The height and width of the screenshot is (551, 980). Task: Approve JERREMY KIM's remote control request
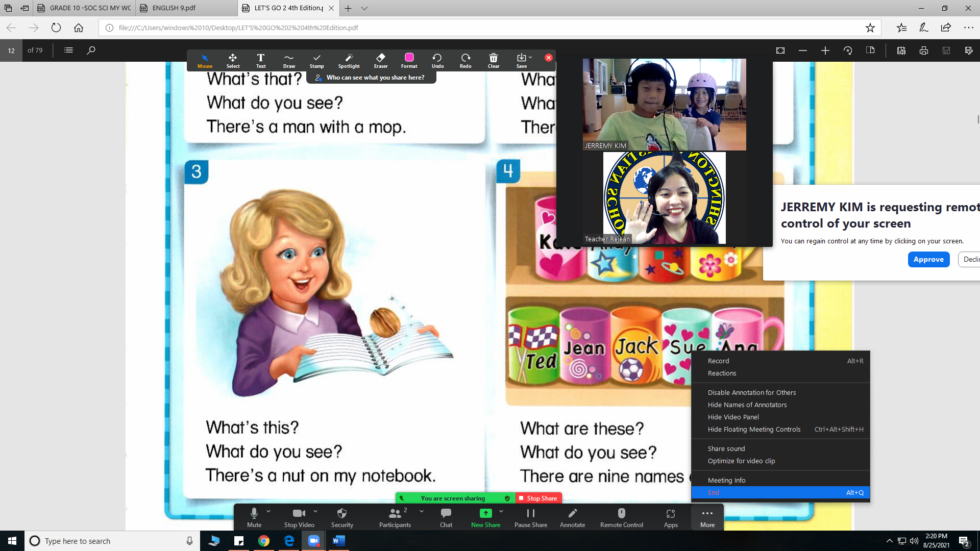[928, 259]
